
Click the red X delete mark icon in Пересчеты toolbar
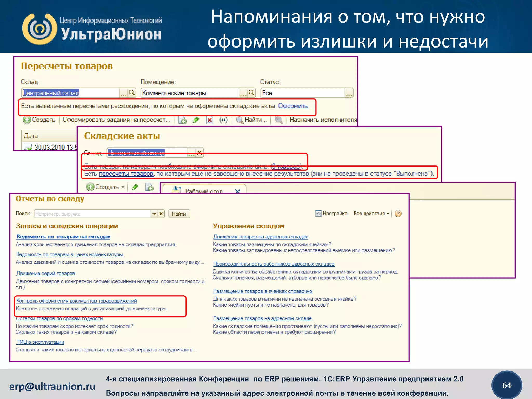coord(209,120)
